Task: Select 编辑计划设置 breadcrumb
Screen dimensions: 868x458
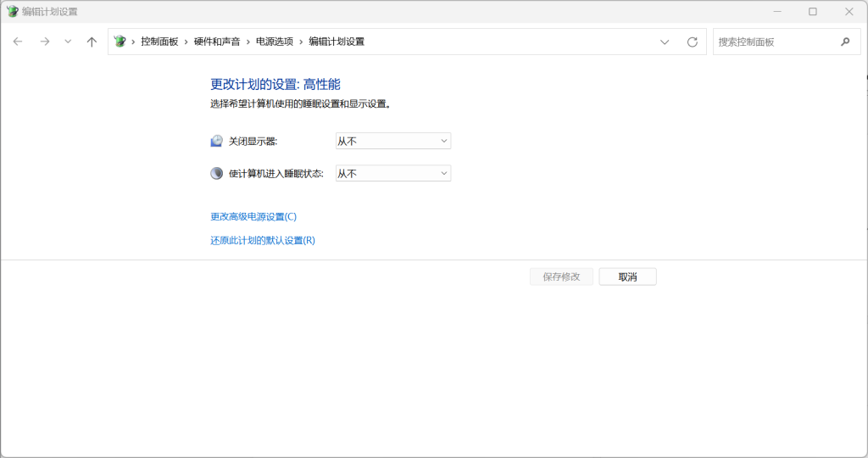Action: pyautogui.click(x=337, y=42)
